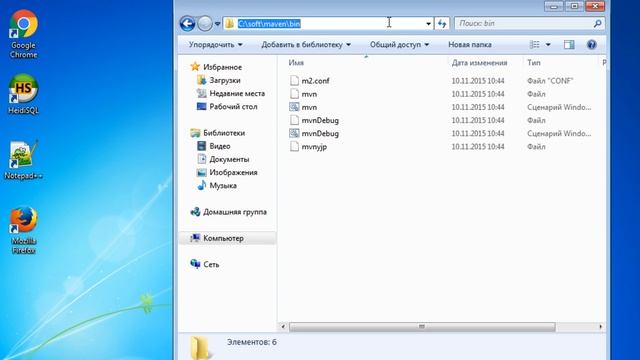The height and width of the screenshot is (360, 640).
Task: Open 'Документы' library
Action: [x=229, y=159]
